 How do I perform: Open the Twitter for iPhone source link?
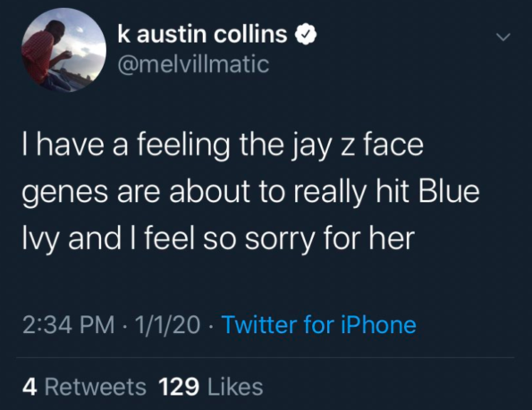(x=318, y=324)
